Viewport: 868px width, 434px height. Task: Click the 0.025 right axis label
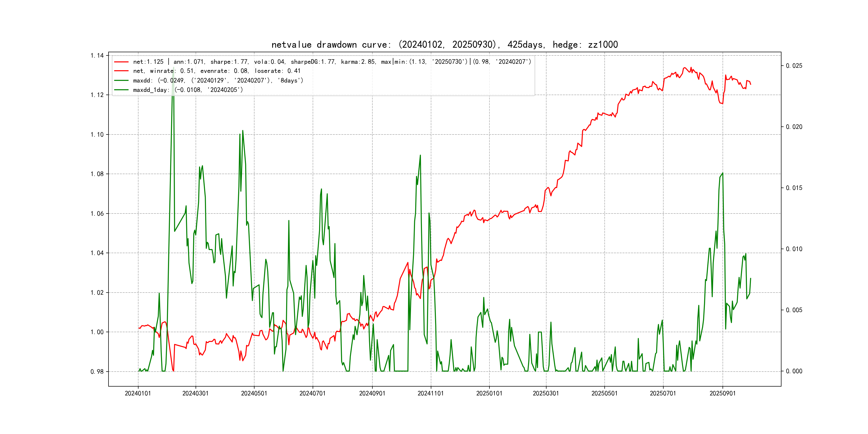(x=794, y=66)
